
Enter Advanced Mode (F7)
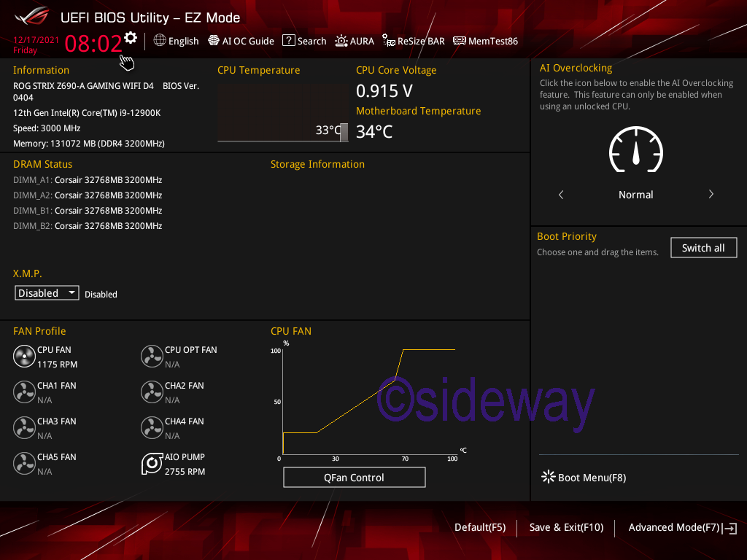(681, 528)
